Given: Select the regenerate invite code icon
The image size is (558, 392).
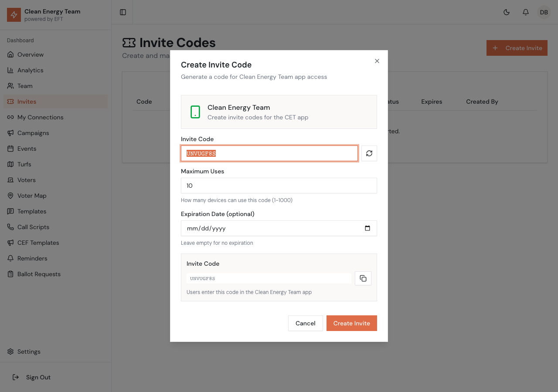Looking at the screenshot, I should pos(369,153).
